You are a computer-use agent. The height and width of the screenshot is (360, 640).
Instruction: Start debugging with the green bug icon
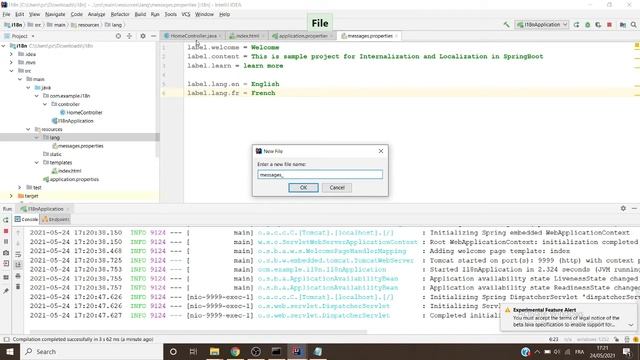coord(587,25)
